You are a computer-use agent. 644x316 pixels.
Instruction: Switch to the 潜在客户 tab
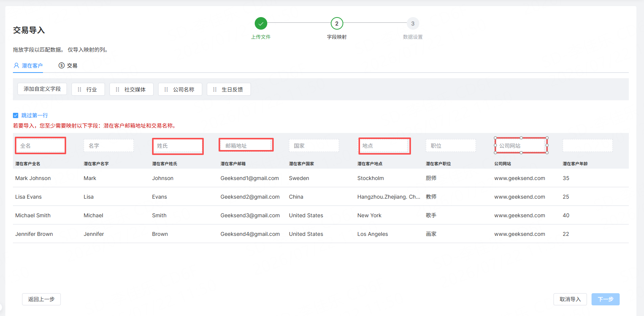(28, 66)
